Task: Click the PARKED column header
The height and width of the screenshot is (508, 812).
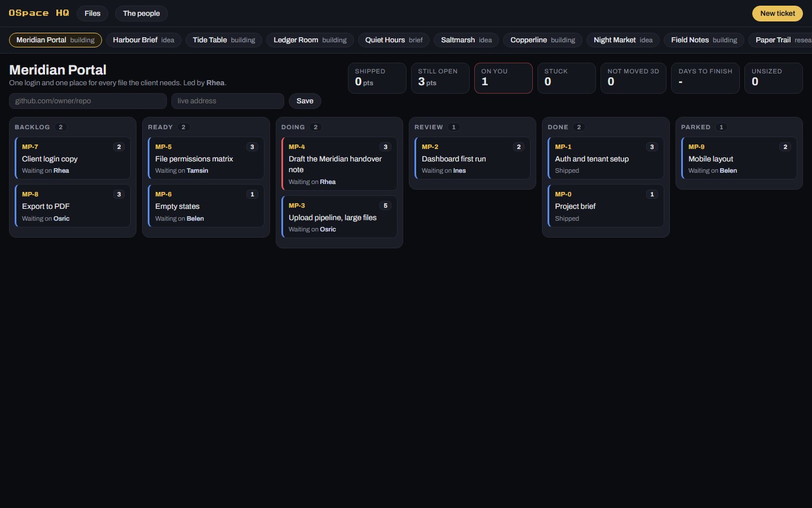Action: click(696, 127)
